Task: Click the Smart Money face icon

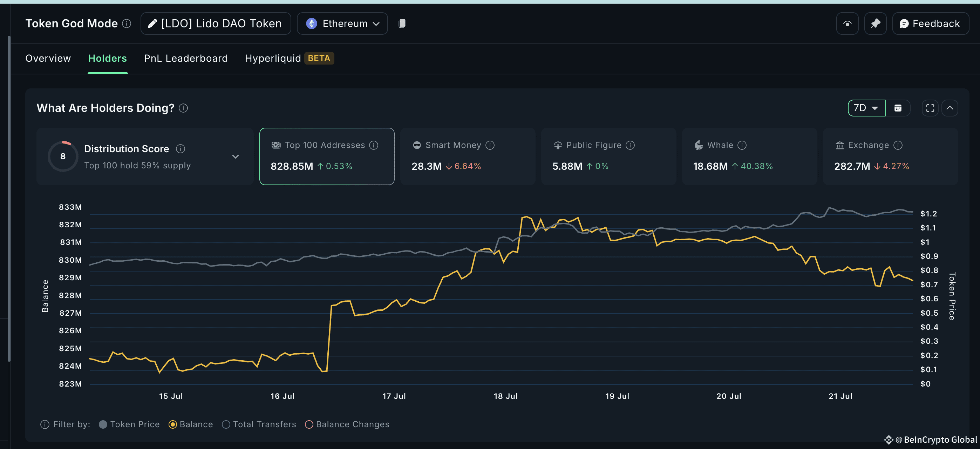Action: [x=417, y=146]
